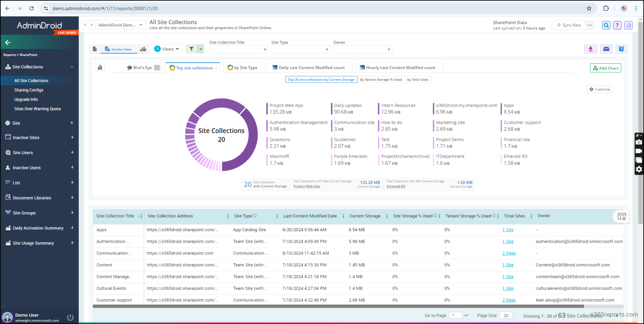Click the green funnel filter icon
The height and width of the screenshot is (324, 644).
191,49
